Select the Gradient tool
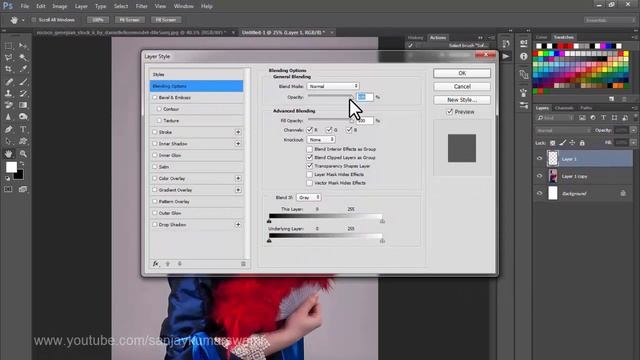The image size is (640, 360). point(23,105)
